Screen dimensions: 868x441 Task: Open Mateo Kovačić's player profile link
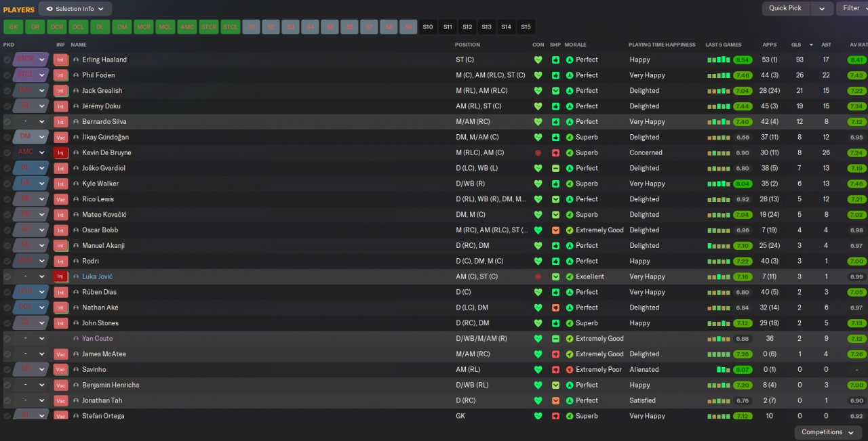104,215
